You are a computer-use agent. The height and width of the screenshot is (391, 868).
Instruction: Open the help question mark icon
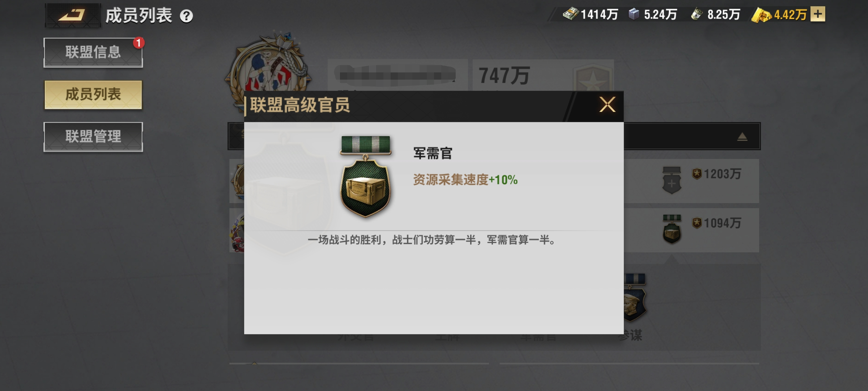tap(186, 16)
